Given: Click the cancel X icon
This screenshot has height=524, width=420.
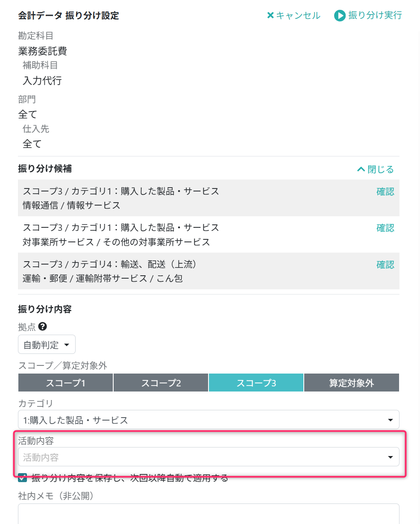Looking at the screenshot, I should coord(270,15).
